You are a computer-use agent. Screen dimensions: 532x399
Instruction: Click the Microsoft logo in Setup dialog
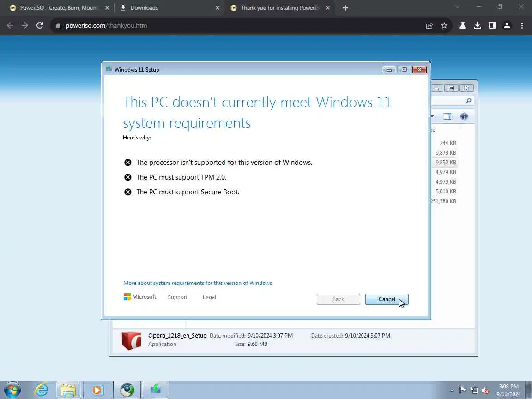[140, 297]
